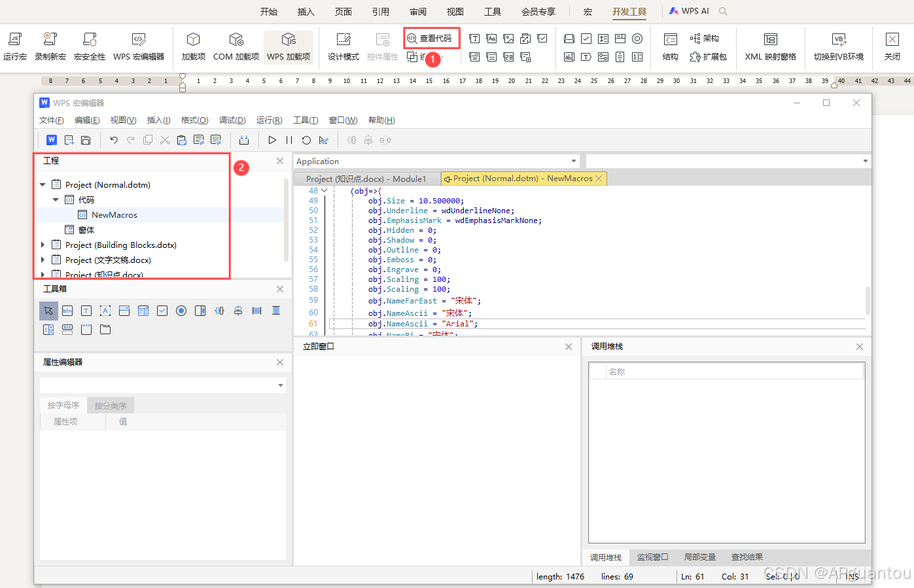The height and width of the screenshot is (588, 914).
Task: Click the reset circular arrow icon
Action: point(306,140)
